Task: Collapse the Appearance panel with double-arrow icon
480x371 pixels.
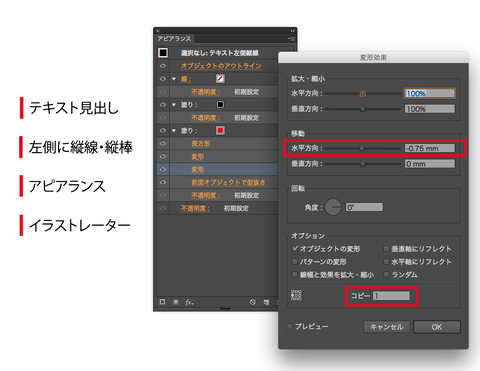Action: 292,31
